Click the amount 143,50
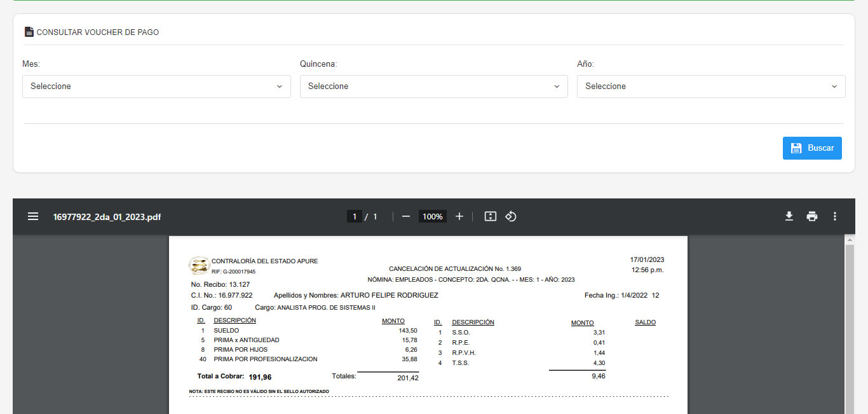 coord(408,331)
